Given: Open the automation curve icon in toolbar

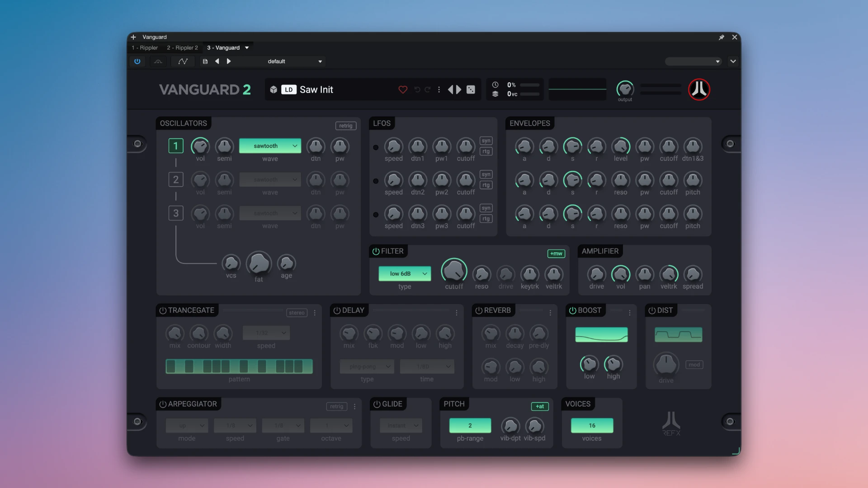Looking at the screenshot, I should tap(183, 61).
